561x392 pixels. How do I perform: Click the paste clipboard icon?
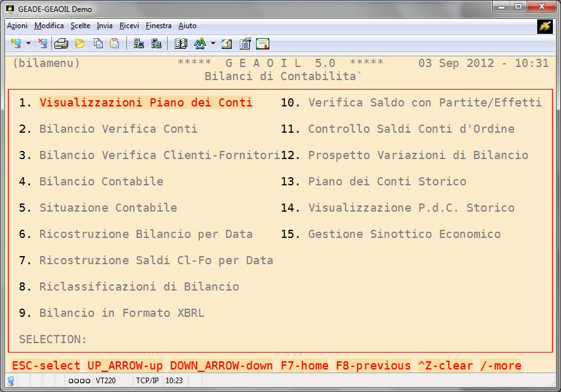[115, 43]
